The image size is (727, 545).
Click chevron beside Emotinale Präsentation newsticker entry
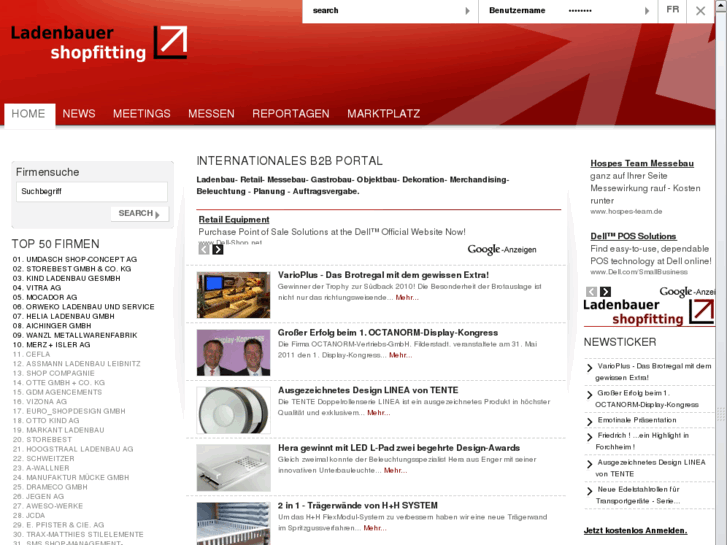pos(590,422)
